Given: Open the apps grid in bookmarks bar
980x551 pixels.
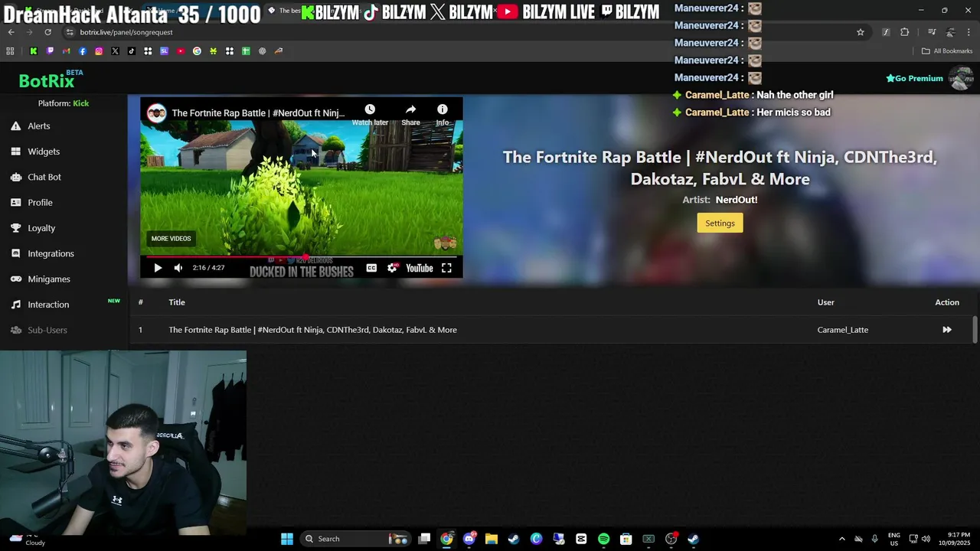Looking at the screenshot, I should coord(10,51).
